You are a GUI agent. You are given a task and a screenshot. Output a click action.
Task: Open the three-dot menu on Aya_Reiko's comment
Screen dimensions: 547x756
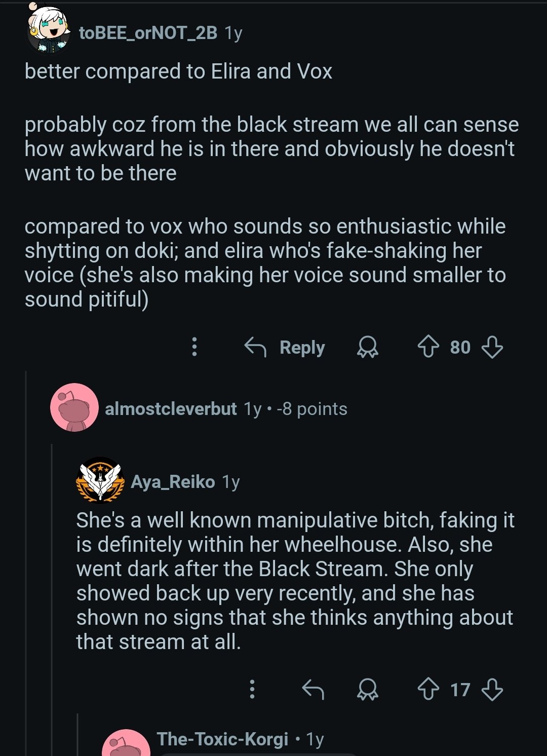252,689
